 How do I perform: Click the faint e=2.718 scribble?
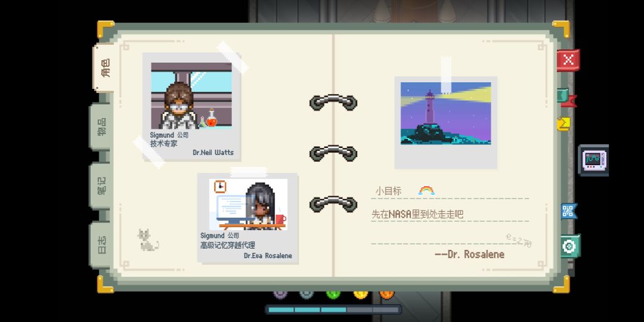[x=519, y=240]
